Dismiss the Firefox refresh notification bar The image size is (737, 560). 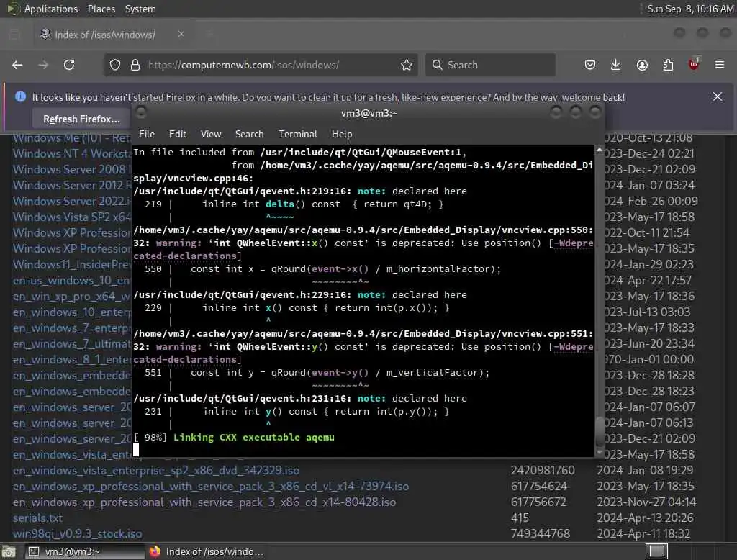(x=718, y=97)
